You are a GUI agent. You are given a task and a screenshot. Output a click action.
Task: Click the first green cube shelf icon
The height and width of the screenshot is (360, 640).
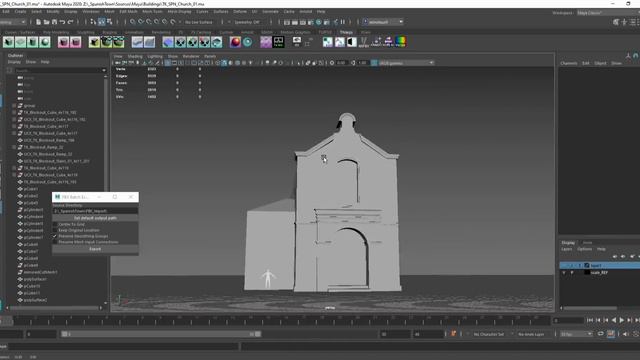pyautogui.click(x=9, y=42)
